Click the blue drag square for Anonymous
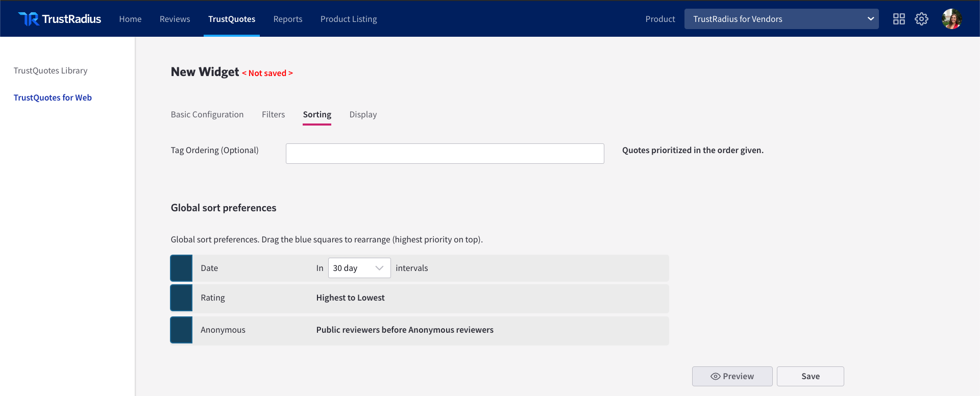Image resolution: width=980 pixels, height=396 pixels. tap(181, 330)
